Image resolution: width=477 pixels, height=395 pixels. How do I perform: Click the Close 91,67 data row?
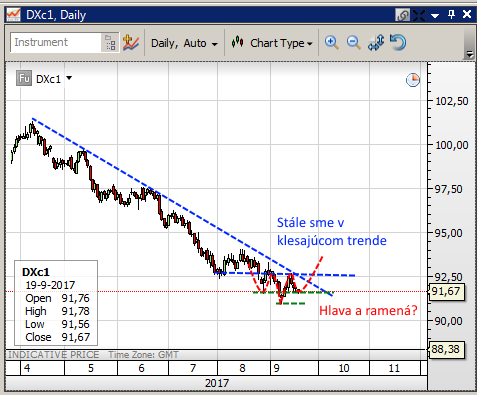57,337
